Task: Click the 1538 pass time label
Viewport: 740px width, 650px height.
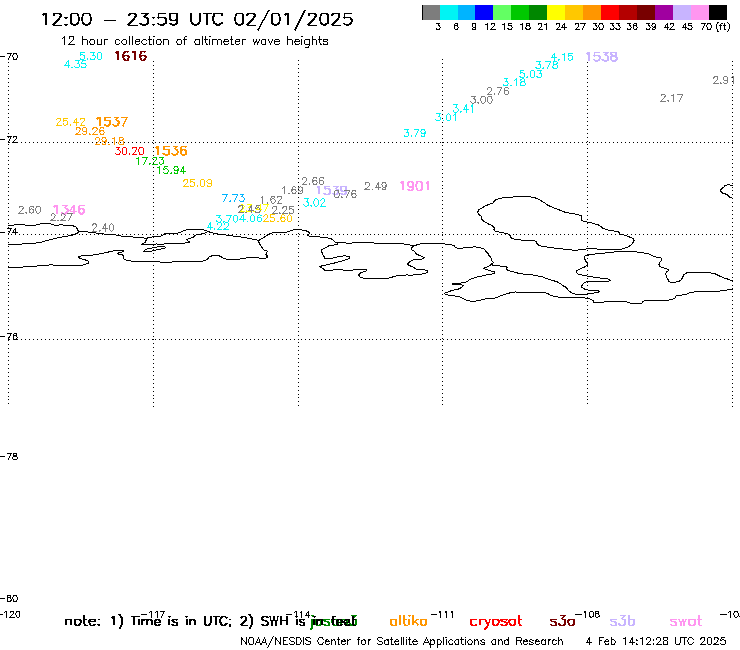Action: 602,57
